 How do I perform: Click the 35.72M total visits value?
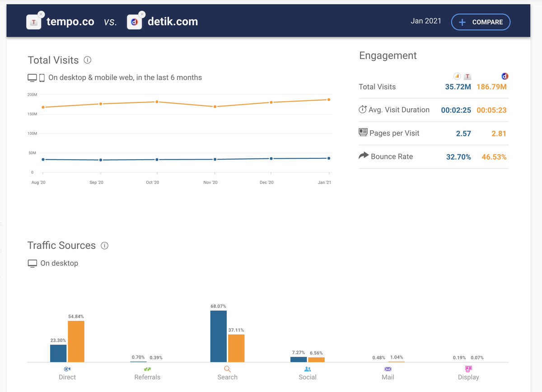[x=458, y=87]
